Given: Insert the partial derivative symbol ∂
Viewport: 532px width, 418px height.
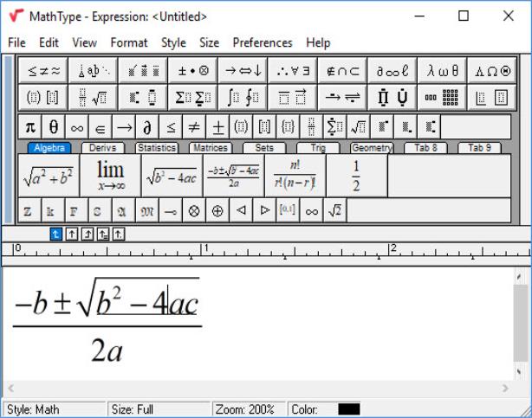Looking at the screenshot, I should (x=147, y=127).
